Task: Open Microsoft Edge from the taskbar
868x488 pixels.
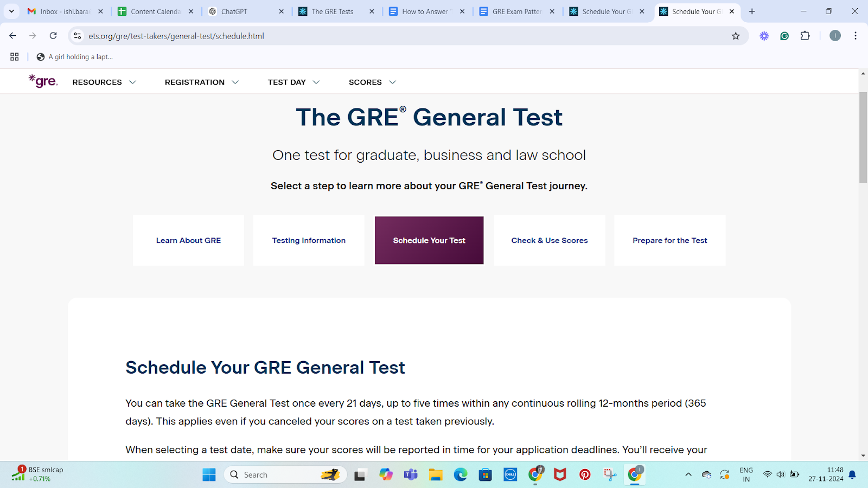Action: click(461, 475)
